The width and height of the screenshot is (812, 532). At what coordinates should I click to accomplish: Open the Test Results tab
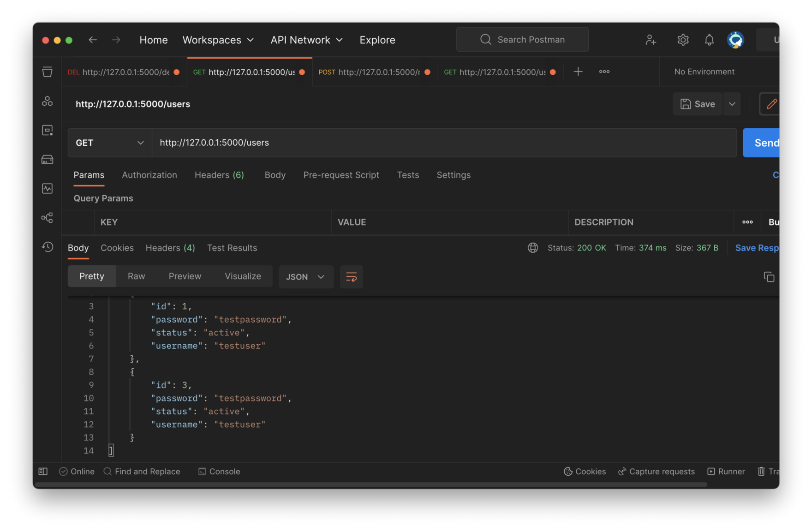[x=232, y=248]
